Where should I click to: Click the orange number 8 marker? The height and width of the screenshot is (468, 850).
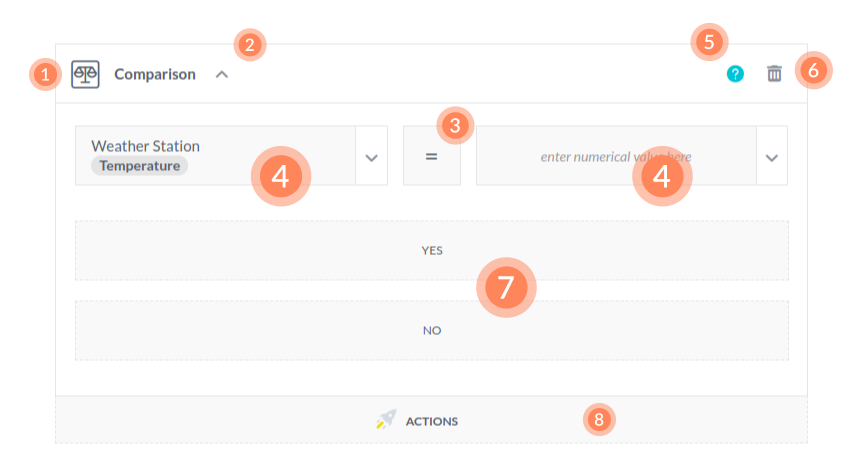click(598, 419)
